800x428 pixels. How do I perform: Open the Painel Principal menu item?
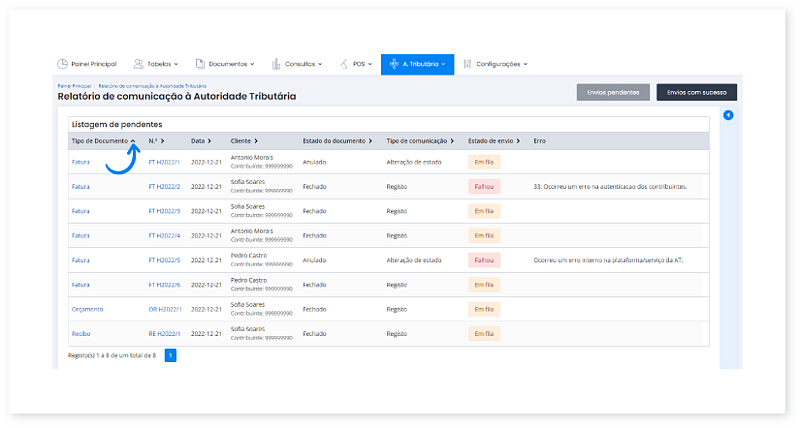pyautogui.click(x=87, y=64)
